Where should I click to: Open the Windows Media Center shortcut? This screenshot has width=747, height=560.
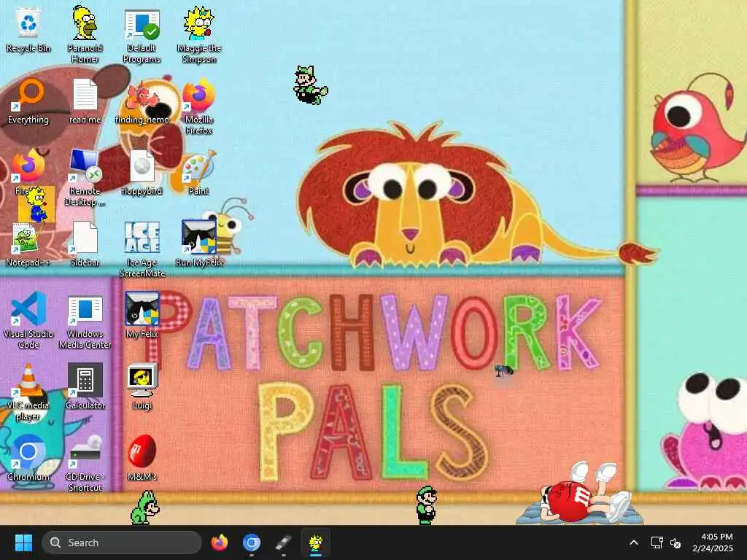point(85,322)
